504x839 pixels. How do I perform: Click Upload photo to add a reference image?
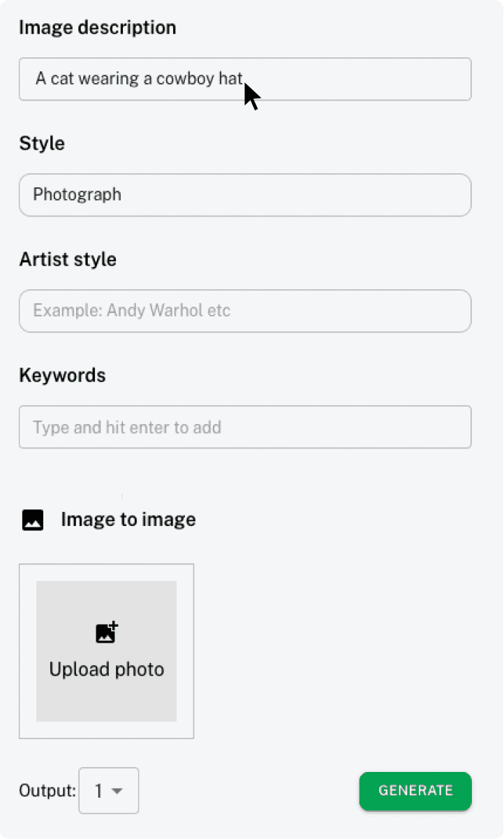click(x=106, y=651)
